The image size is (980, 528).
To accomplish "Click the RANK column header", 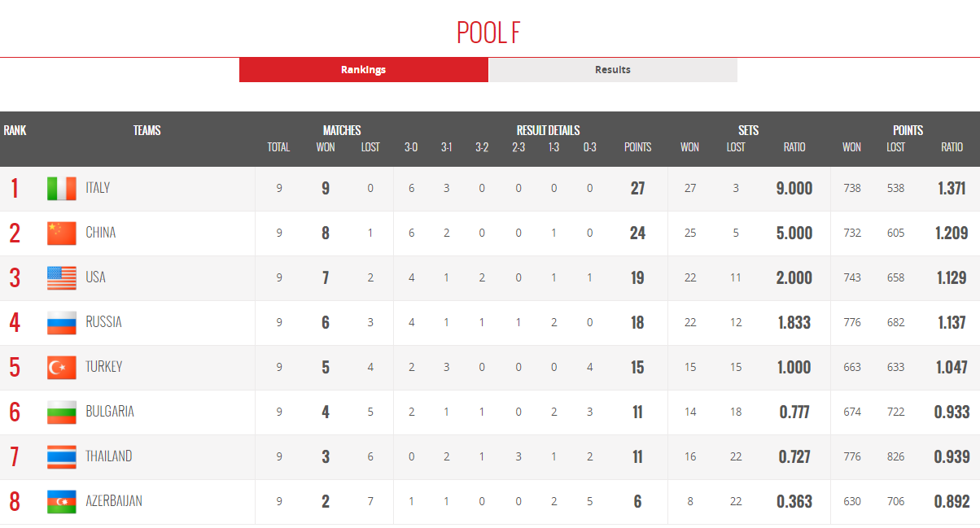I will tap(15, 130).
